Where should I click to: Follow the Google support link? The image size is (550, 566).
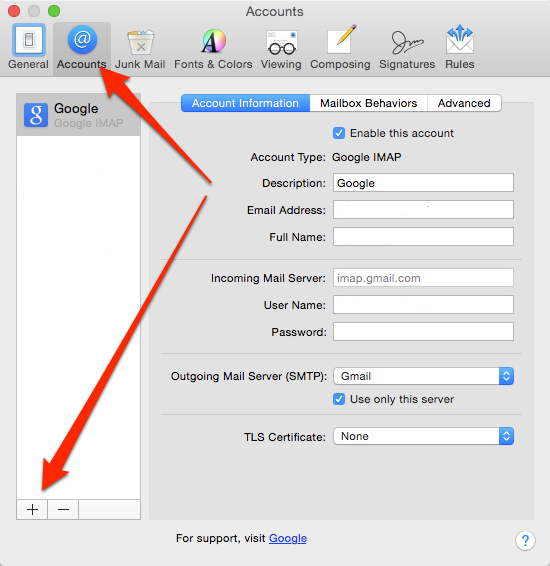coord(288,538)
